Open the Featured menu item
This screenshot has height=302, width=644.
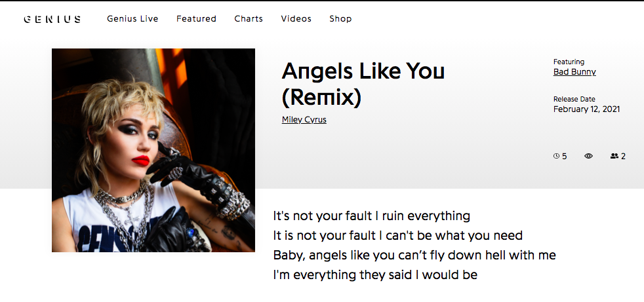coord(196,19)
